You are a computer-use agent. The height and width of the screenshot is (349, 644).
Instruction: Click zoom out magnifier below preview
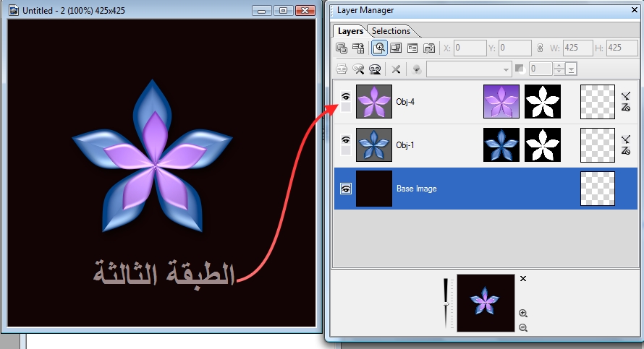click(x=523, y=327)
